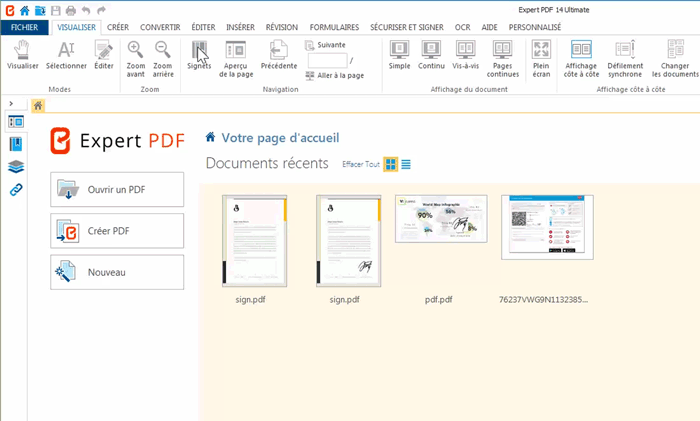Choose the Sélectionner text tool
This screenshot has width=700, height=421.
tap(66, 54)
